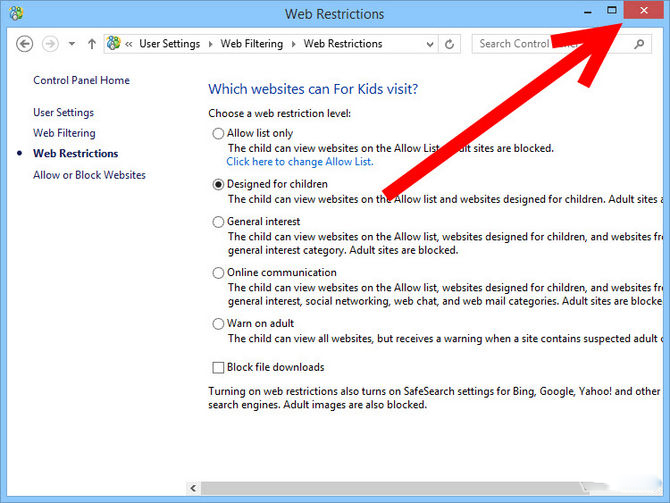Click the text Choose a web restriction level:
Viewport: 670px width, 503px height.
click(279, 113)
